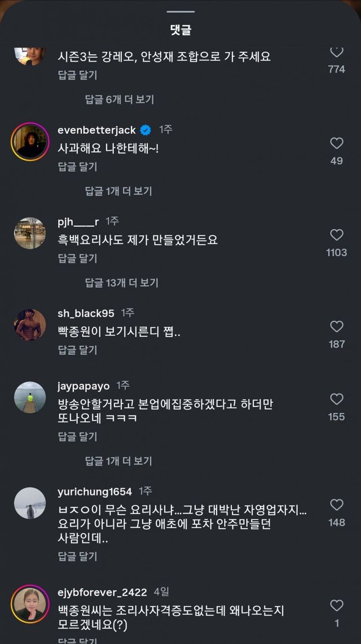The image size is (361, 644).
Task: Tap the drag handle above 댓글 header
Action: point(180,11)
